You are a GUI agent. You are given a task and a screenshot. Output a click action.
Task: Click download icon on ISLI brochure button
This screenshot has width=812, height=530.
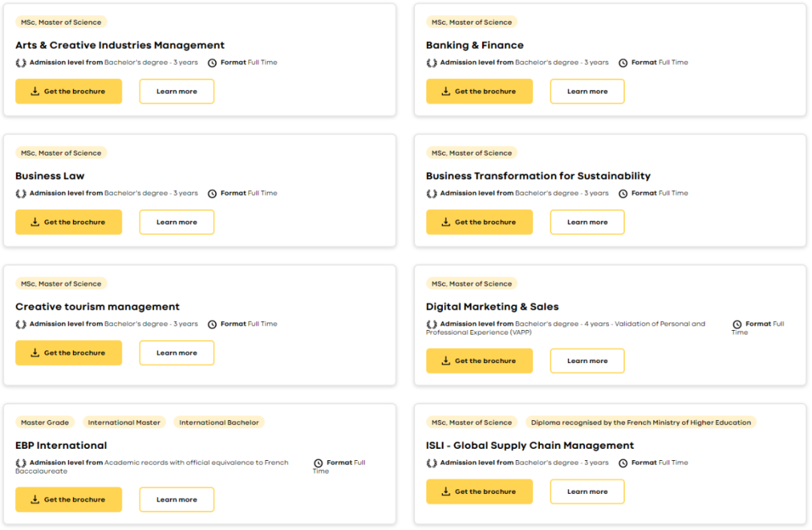point(445,492)
